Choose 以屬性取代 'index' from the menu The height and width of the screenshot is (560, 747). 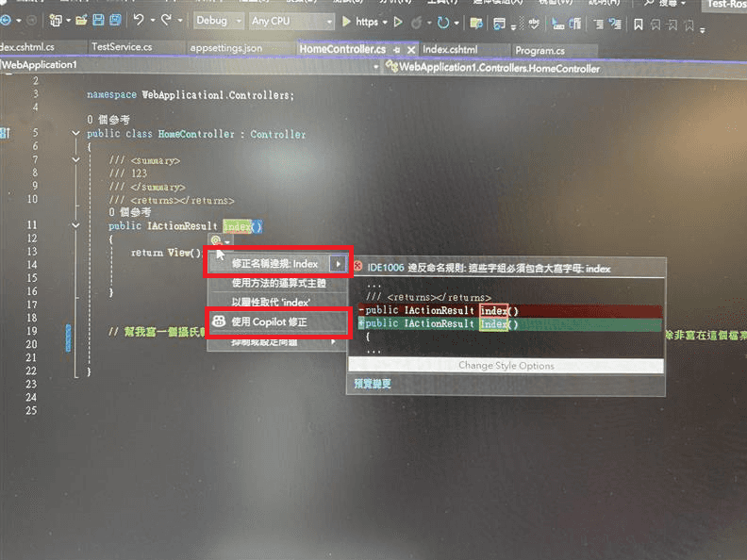tap(271, 303)
